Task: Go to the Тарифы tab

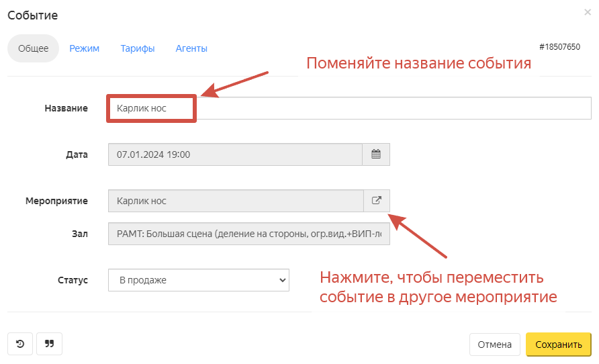Action: point(138,48)
